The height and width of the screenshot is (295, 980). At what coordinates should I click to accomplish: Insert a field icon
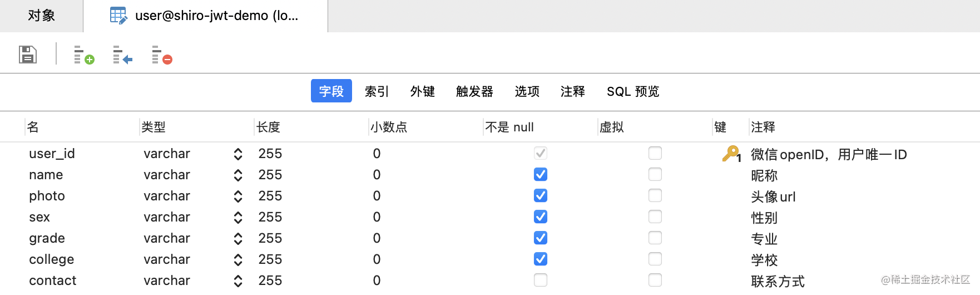[123, 55]
